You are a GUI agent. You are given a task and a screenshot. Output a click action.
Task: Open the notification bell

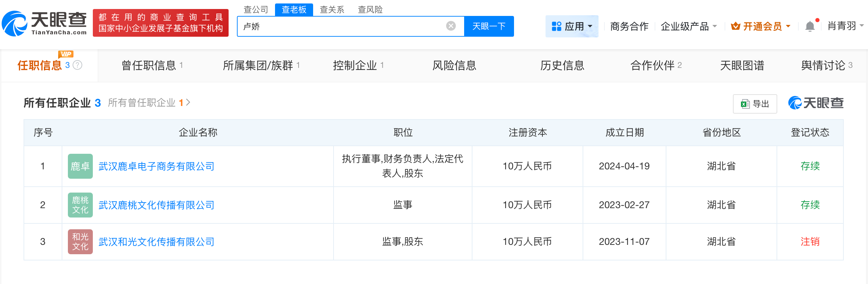point(810,26)
